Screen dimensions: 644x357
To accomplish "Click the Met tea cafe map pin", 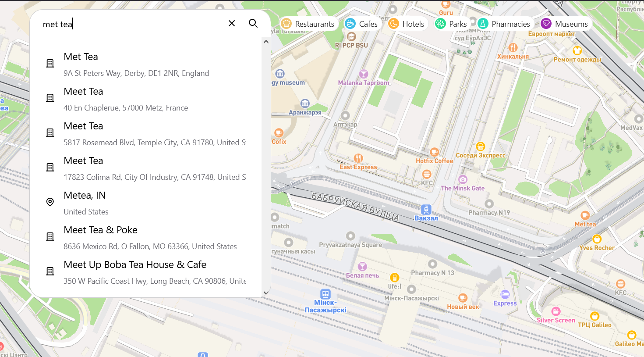I will point(585,215).
